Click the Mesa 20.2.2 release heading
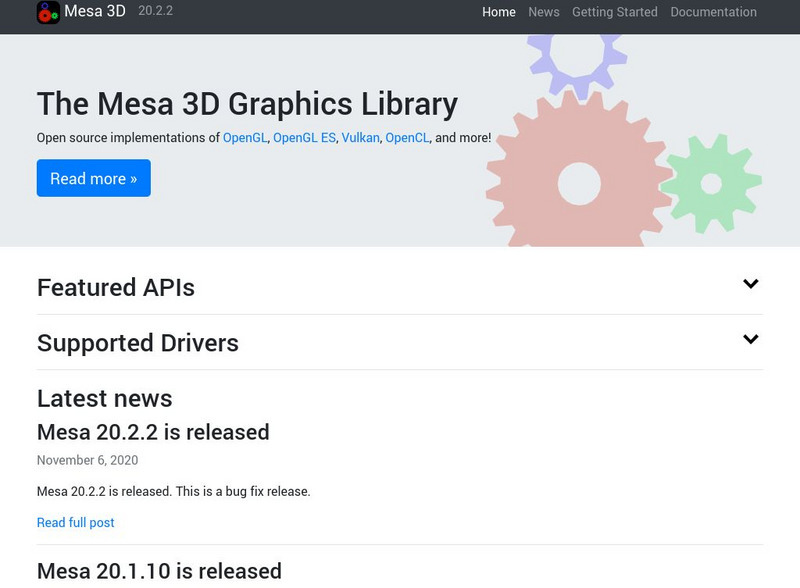Image resolution: width=800 pixels, height=588 pixels. tap(153, 432)
